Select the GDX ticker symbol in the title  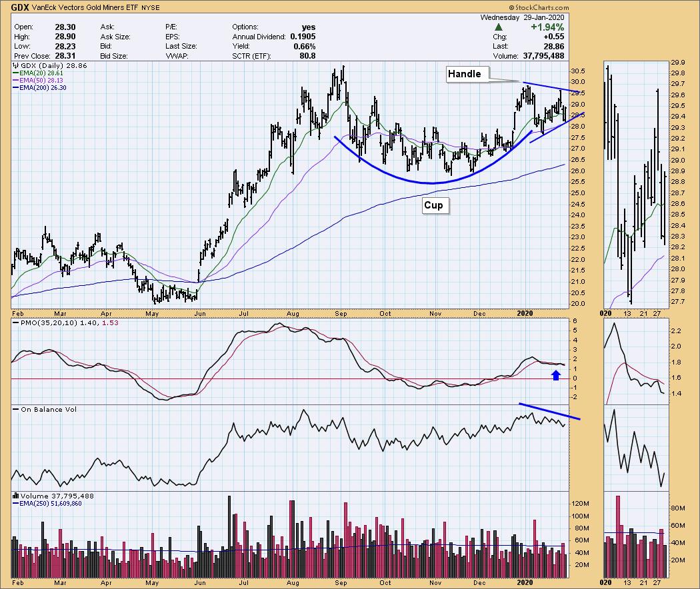[20, 7]
